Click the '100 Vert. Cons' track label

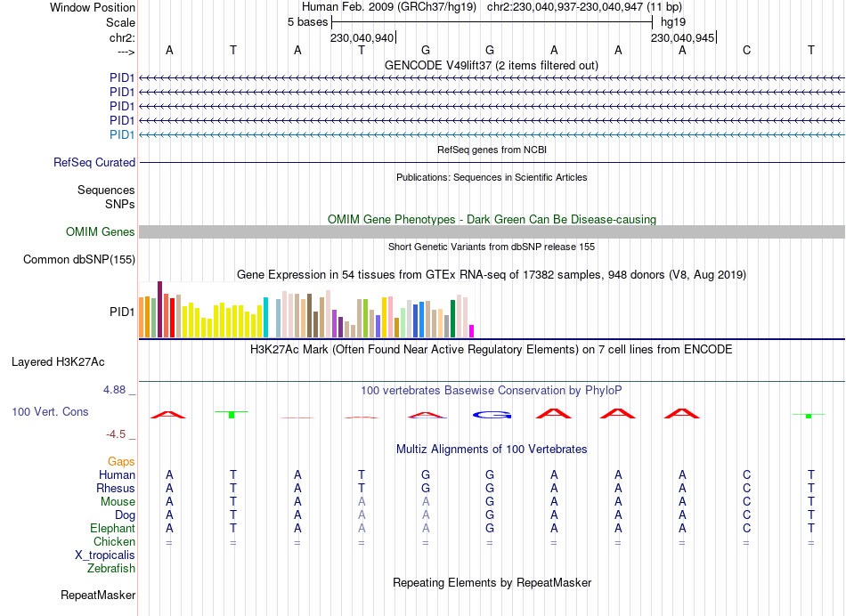coord(50,411)
